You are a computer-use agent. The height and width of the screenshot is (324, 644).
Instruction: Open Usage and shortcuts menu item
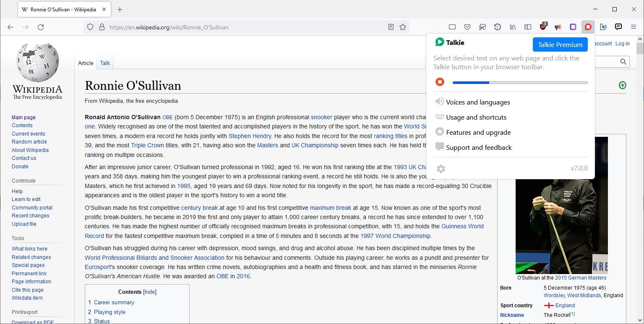point(476,117)
